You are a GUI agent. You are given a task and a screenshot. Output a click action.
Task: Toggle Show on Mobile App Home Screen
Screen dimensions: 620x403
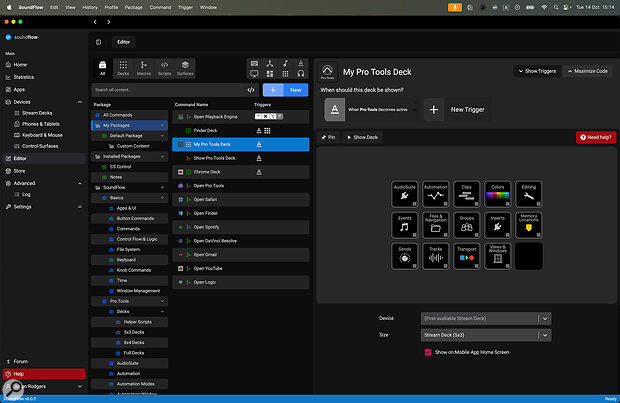428,352
